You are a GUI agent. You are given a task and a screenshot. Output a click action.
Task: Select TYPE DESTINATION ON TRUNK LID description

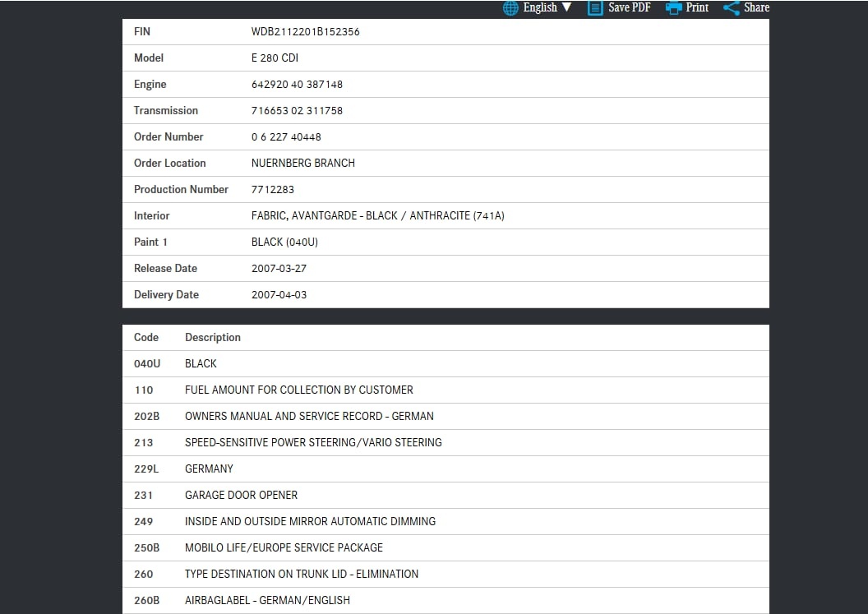(x=301, y=575)
